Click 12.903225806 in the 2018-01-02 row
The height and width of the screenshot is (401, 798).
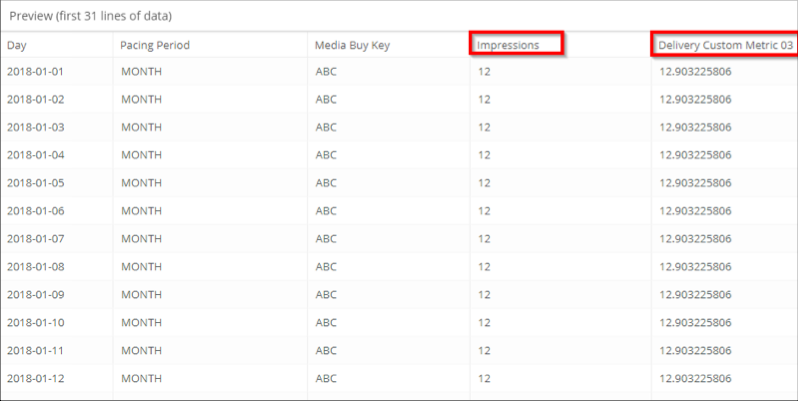[x=696, y=99]
